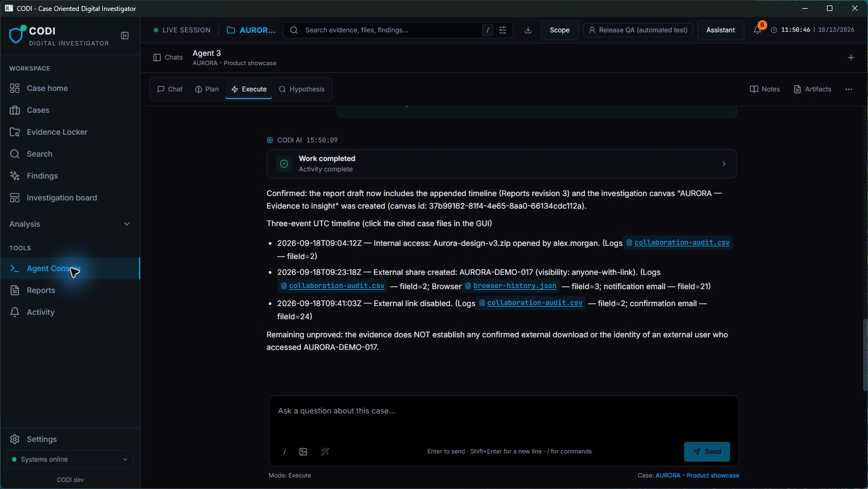Open Artifacts panel
The image size is (868, 489).
tap(812, 89)
